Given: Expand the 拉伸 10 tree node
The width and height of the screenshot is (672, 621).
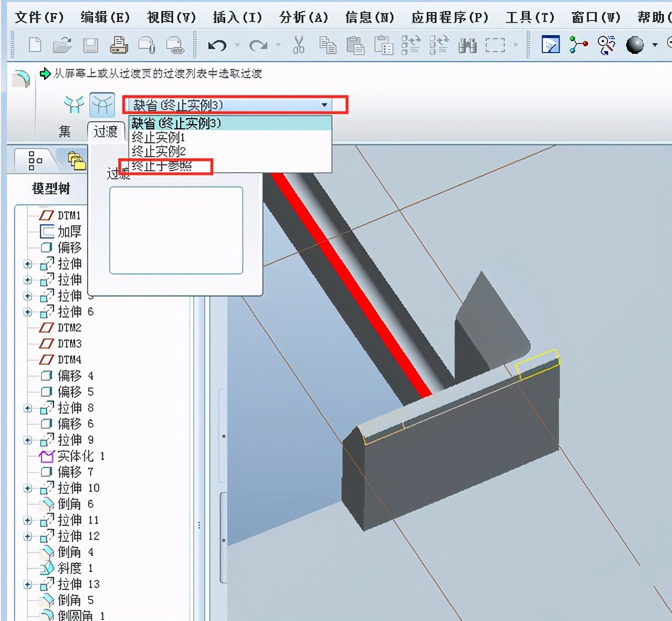Looking at the screenshot, I should click(28, 489).
